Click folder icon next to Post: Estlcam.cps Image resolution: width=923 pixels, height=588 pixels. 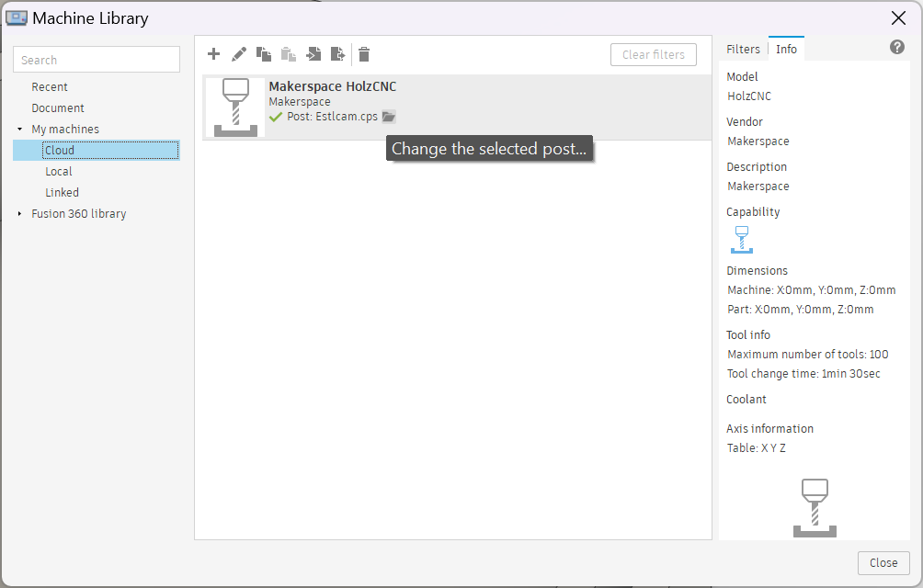pos(389,117)
